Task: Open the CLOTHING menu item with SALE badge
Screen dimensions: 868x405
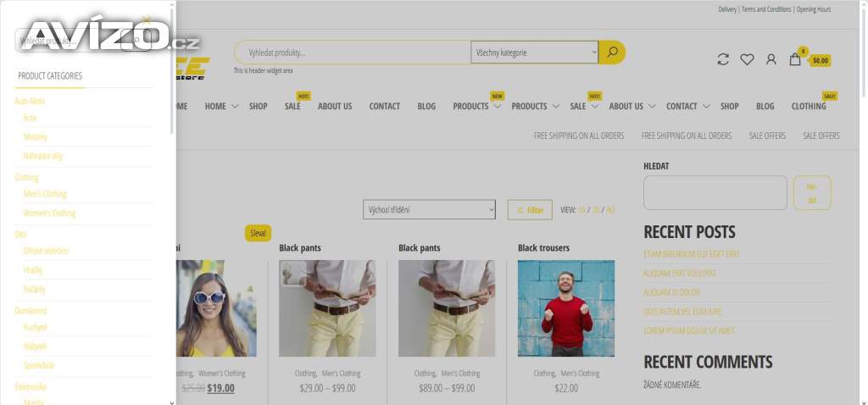Action: tap(808, 106)
